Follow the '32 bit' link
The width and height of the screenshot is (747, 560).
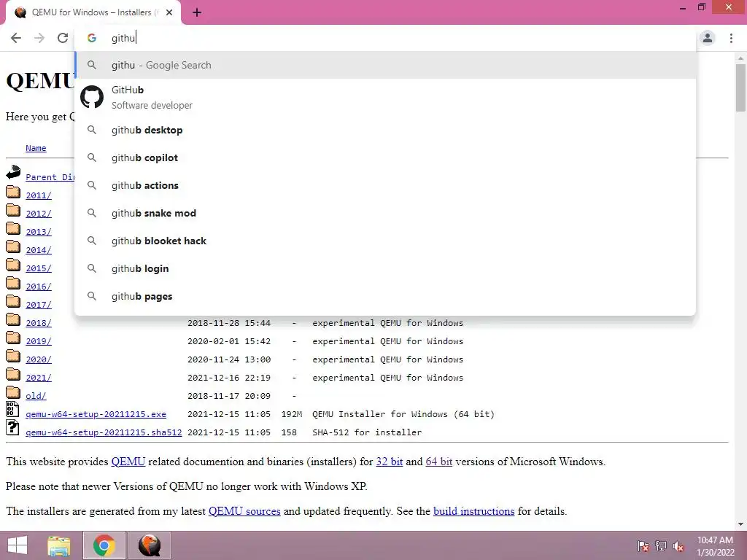click(390, 462)
